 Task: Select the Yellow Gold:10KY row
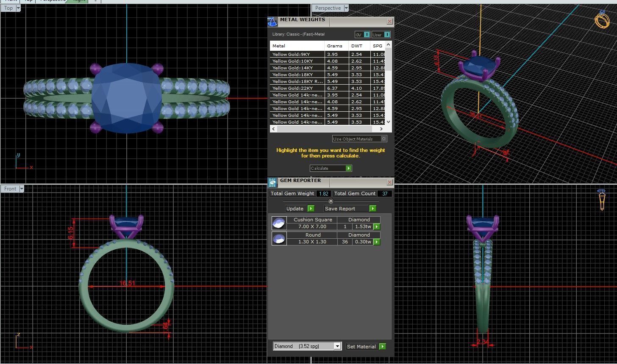(328, 61)
